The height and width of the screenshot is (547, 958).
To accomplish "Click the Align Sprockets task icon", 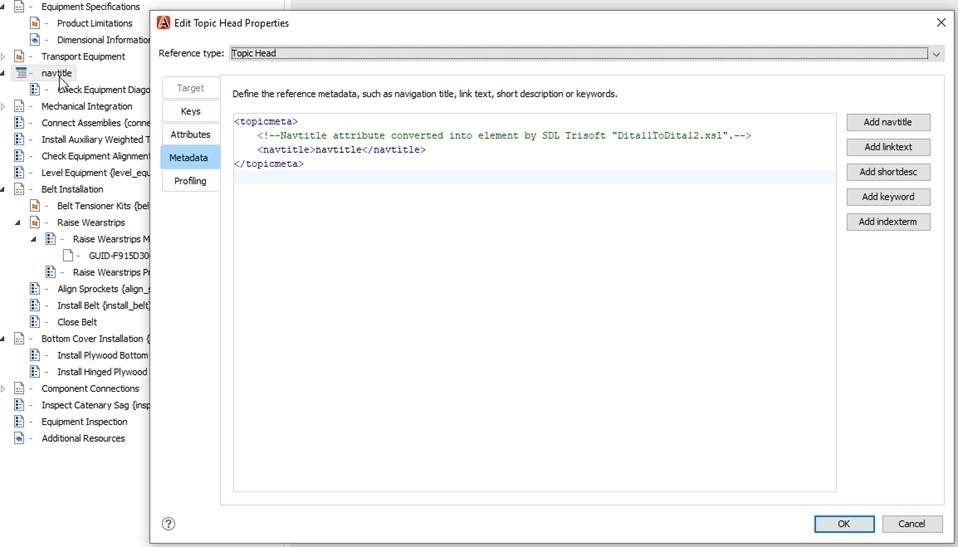I will 35,288.
